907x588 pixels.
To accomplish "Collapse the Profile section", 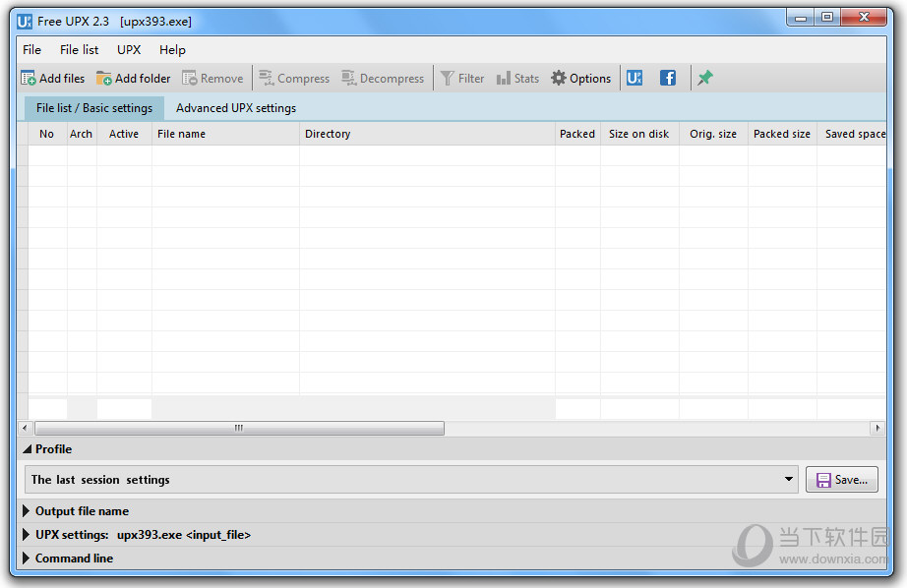I will coord(28,449).
